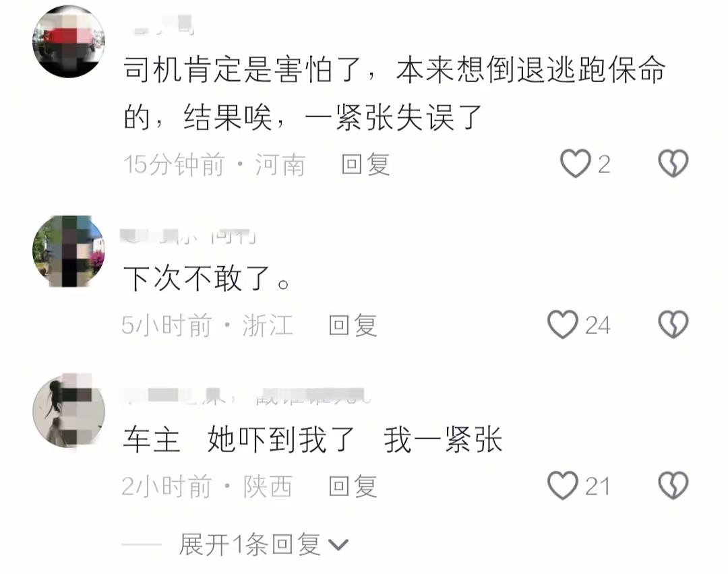Open third commenter's ink-painting avatar

click(69, 412)
